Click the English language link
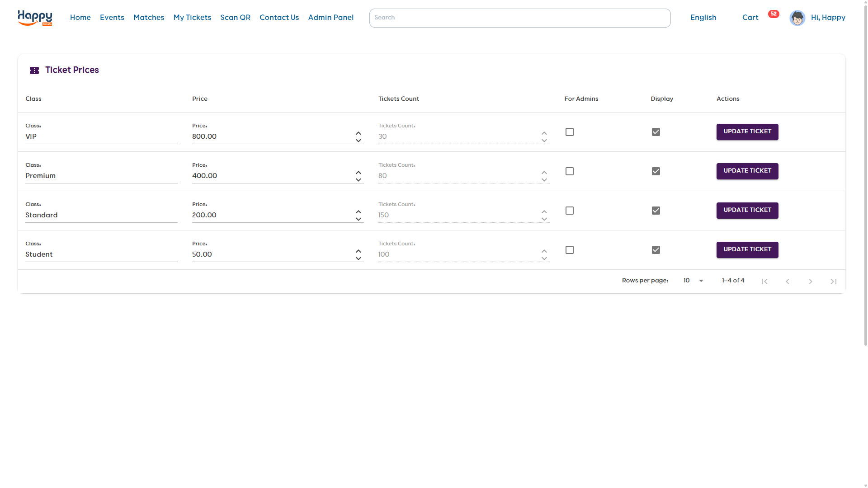 coord(703,18)
